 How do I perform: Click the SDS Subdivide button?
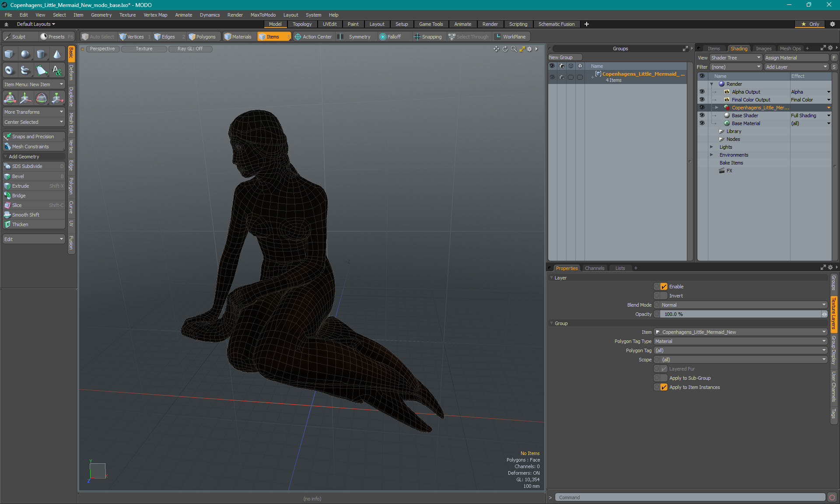click(34, 166)
